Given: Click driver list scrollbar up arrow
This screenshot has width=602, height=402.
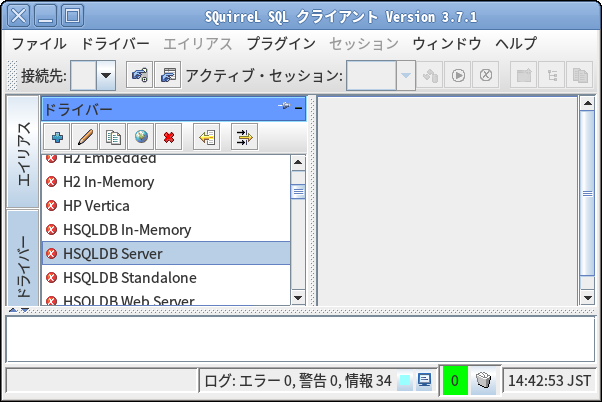Looking at the screenshot, I should pos(298,163).
